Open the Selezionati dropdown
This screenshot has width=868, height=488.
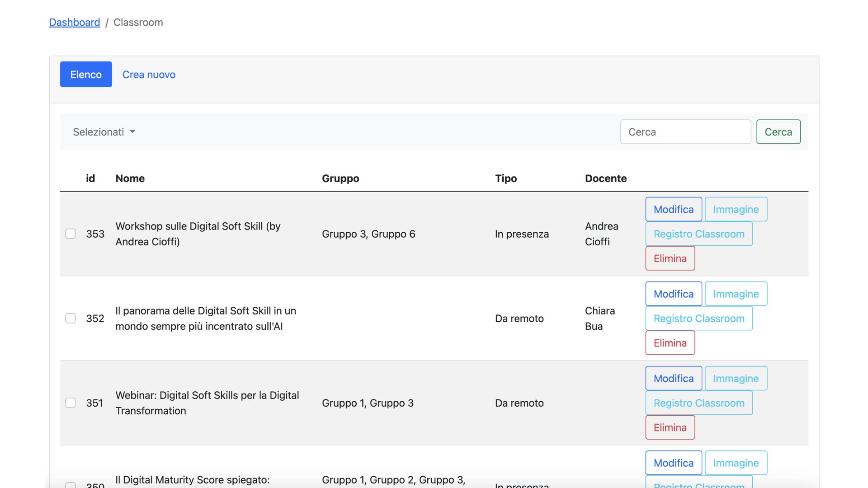[104, 132]
